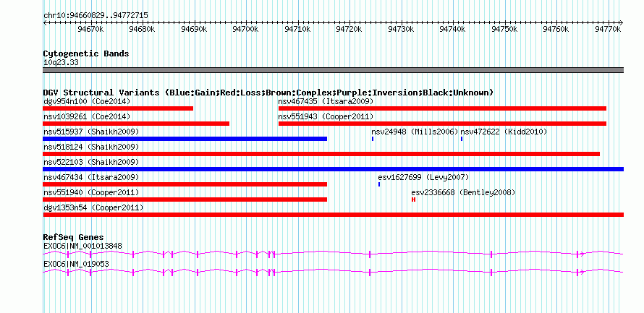Screen dimensions: 644x313
Task: Select the red bar below nsv551943
Action: pyautogui.click(x=442, y=124)
